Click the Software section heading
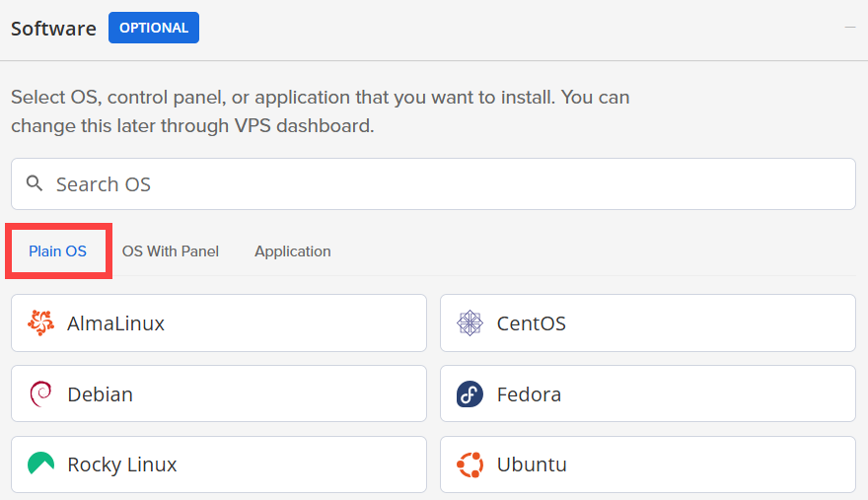 coord(53,29)
